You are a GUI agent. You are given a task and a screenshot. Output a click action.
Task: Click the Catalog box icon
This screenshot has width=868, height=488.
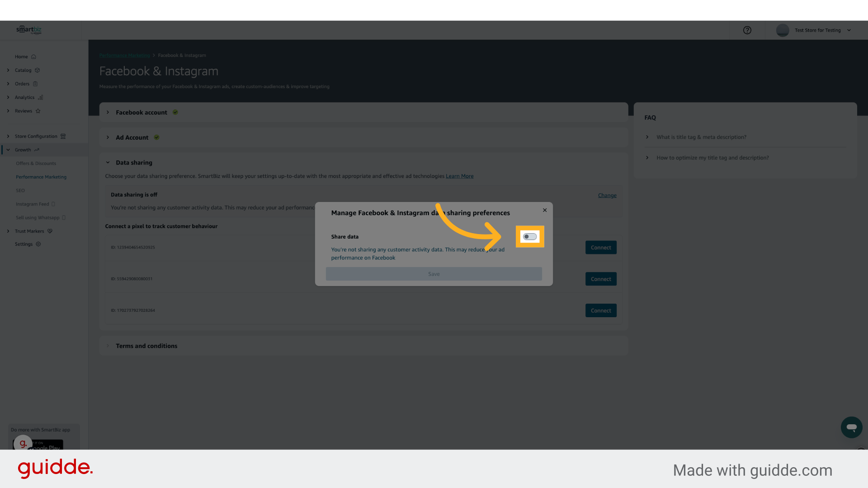pos(38,70)
